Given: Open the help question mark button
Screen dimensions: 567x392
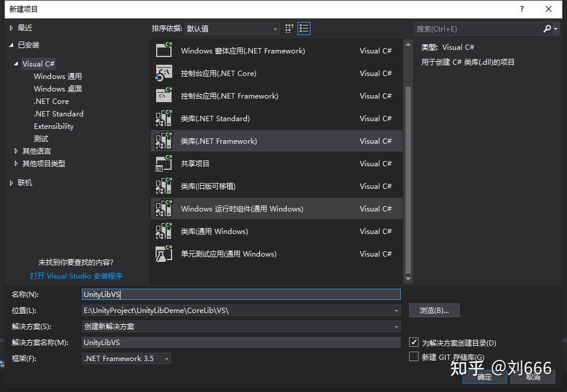Looking at the screenshot, I should [521, 9].
